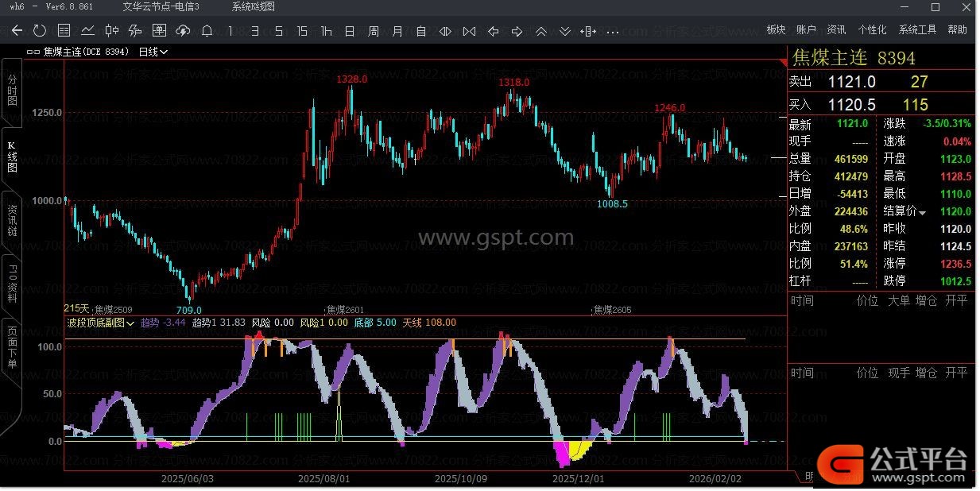
Task: Click the 2025/12/01 date on the timeline
Action: (578, 479)
